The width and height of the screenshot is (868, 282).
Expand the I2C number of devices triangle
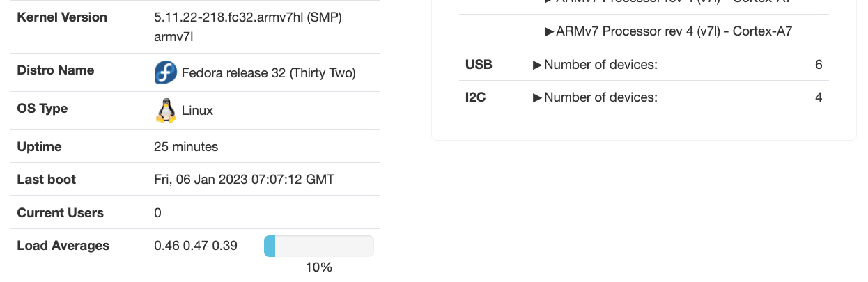[537, 97]
